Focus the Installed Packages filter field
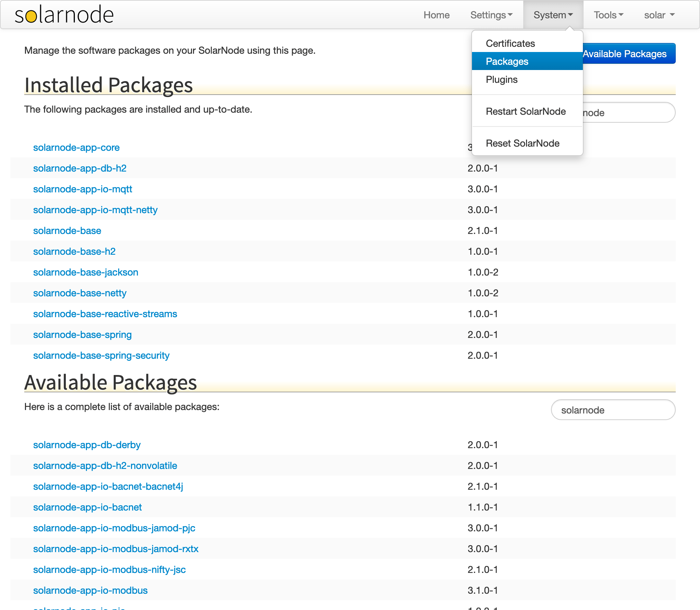Screen dimensions: 700x610 (629, 113)
